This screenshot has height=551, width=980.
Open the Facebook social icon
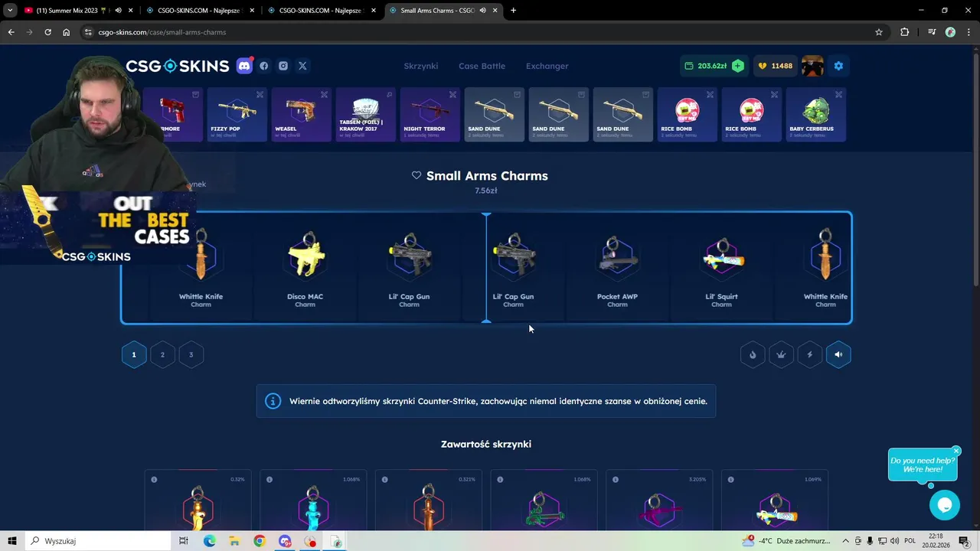tap(264, 66)
